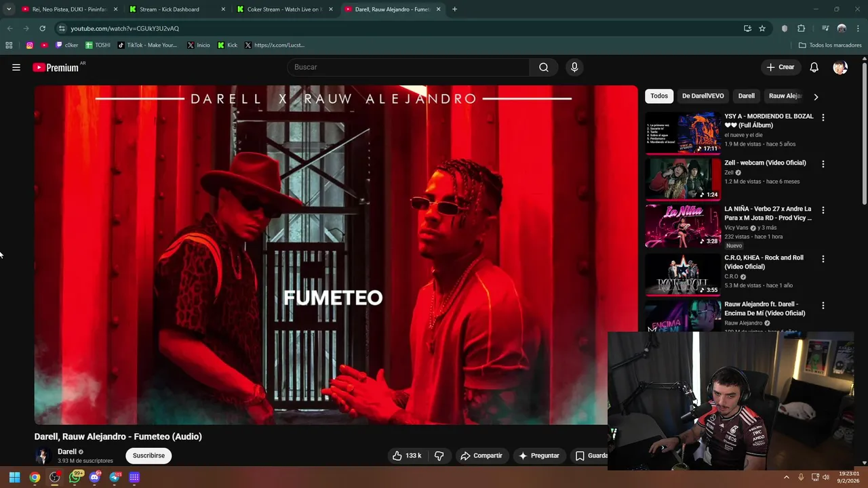Open Windows Start menu

tap(14, 477)
